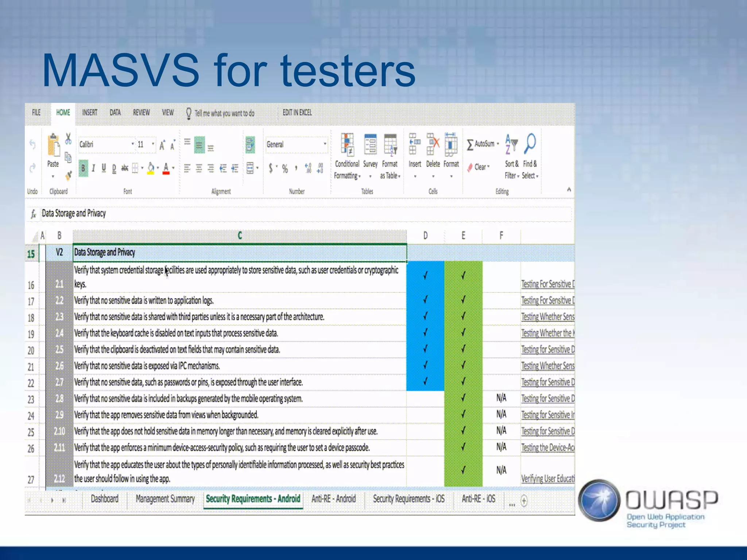Click the Center text icon
Image resolution: width=747 pixels, height=560 pixels.
pos(199,168)
